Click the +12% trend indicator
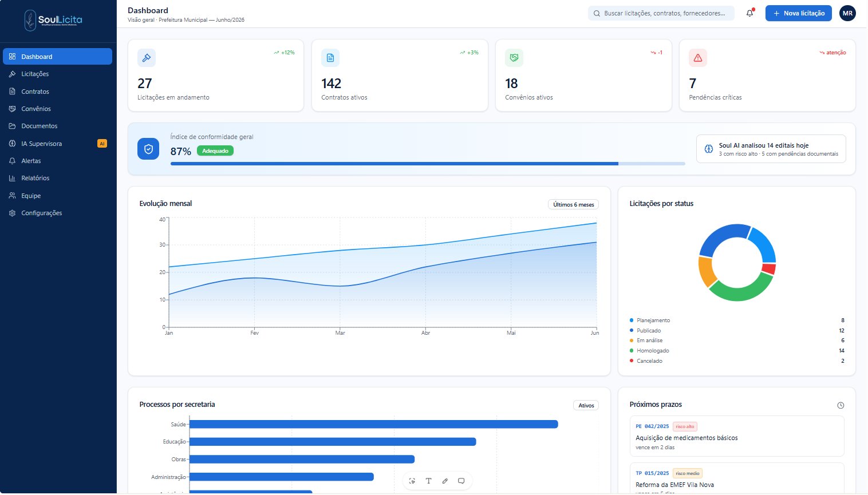Viewport: 868px width, 495px height. pos(284,53)
